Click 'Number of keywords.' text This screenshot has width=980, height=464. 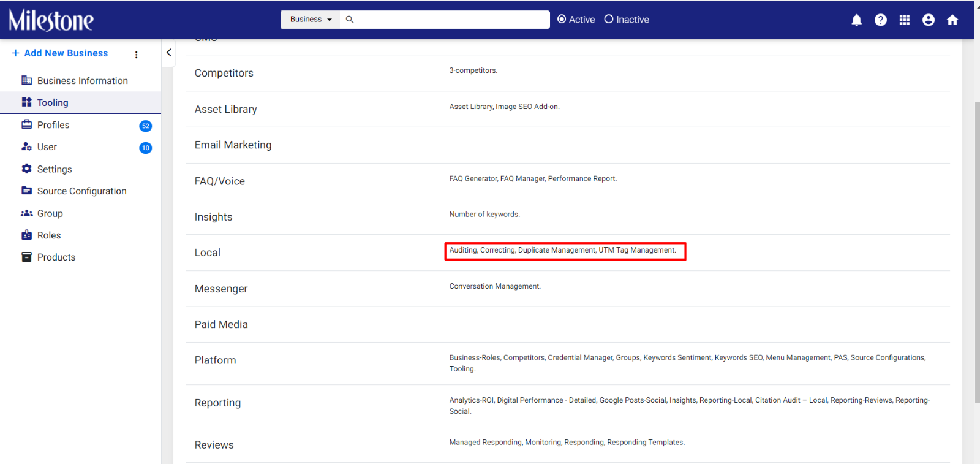[484, 215]
